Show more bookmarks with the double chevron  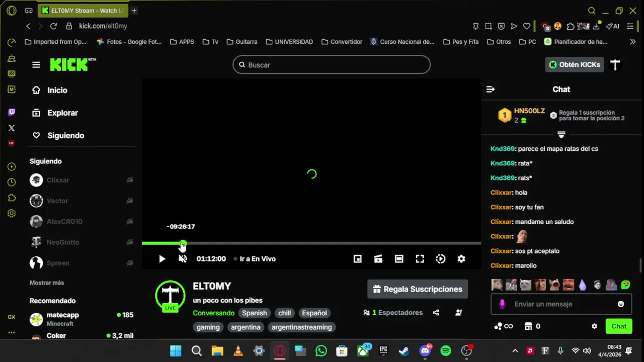pos(633,42)
